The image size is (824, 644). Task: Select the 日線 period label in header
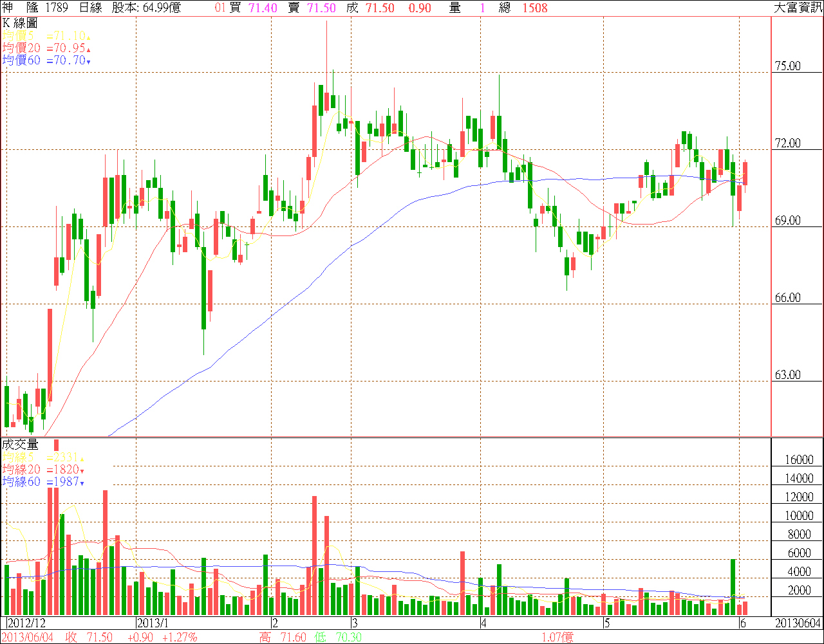click(90, 8)
